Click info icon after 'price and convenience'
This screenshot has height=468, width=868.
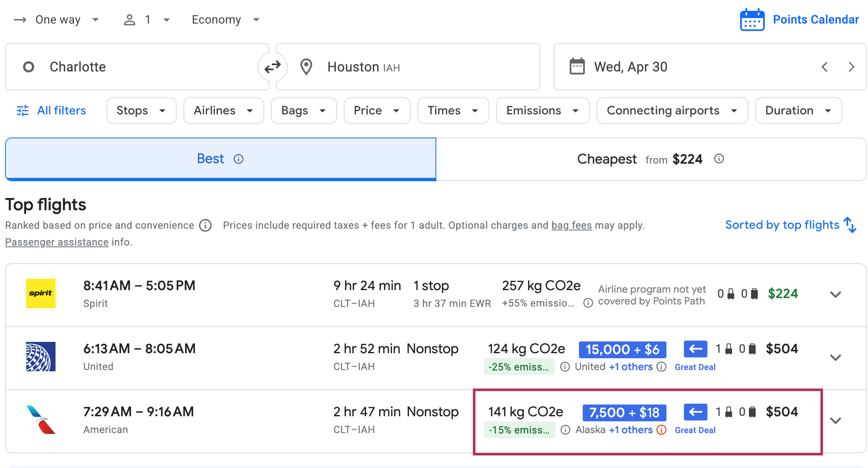point(205,225)
